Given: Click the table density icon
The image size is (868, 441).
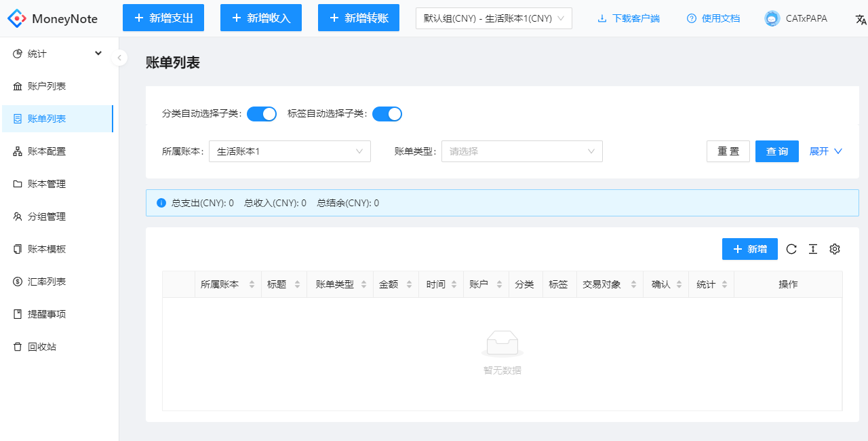Looking at the screenshot, I should (813, 249).
